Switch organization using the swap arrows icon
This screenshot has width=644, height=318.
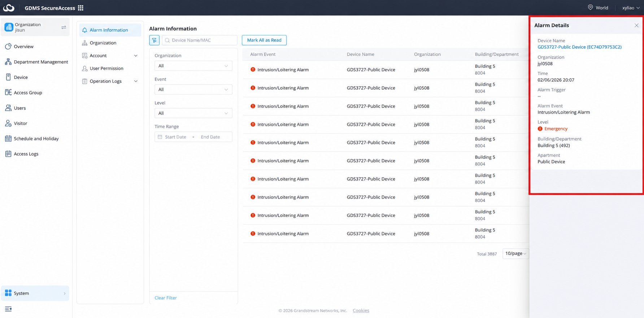click(x=64, y=27)
